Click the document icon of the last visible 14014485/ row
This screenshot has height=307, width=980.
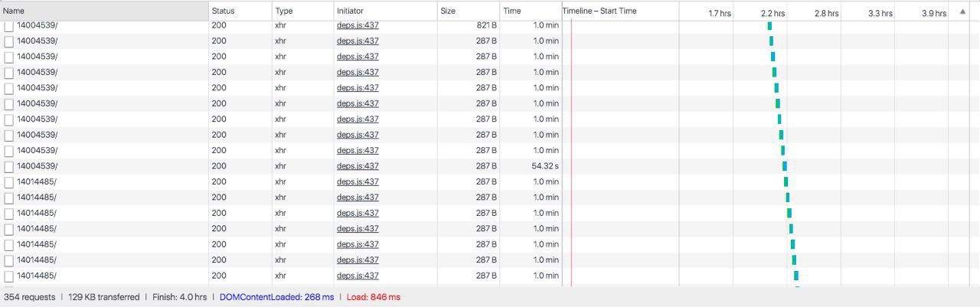pyautogui.click(x=9, y=276)
